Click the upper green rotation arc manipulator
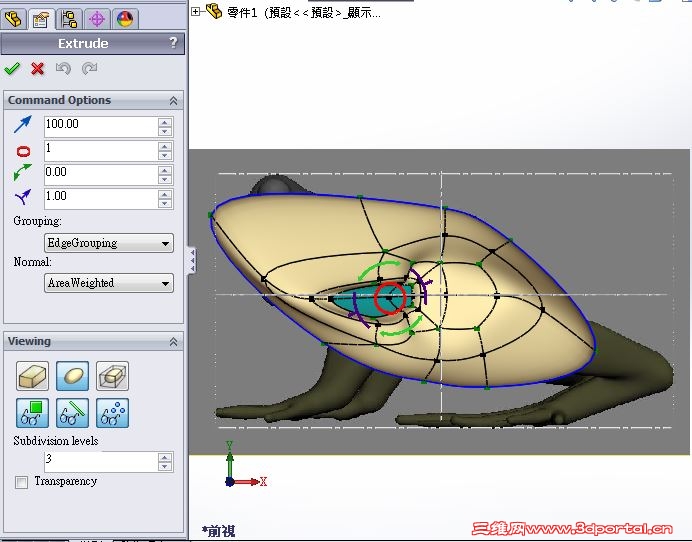 [x=379, y=269]
